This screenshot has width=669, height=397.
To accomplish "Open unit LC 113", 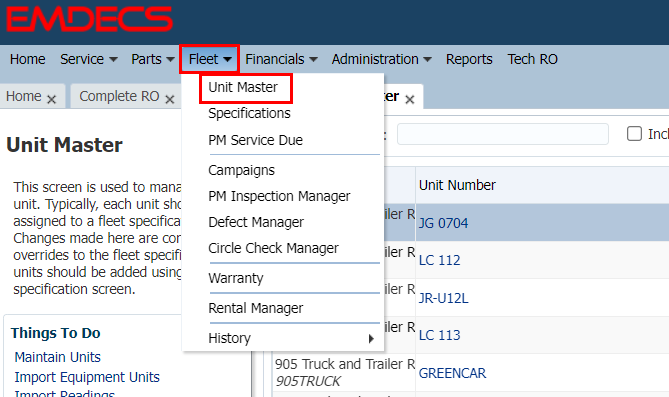I will point(439,335).
